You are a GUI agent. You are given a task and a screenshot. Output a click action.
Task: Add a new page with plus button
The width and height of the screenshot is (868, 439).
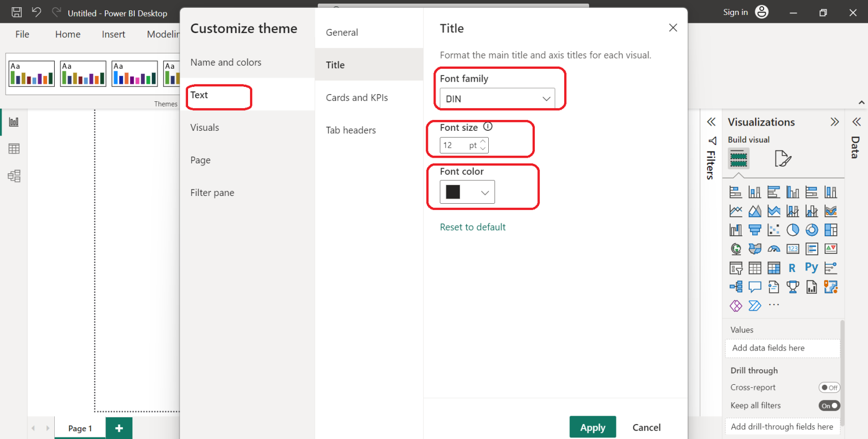click(x=119, y=428)
